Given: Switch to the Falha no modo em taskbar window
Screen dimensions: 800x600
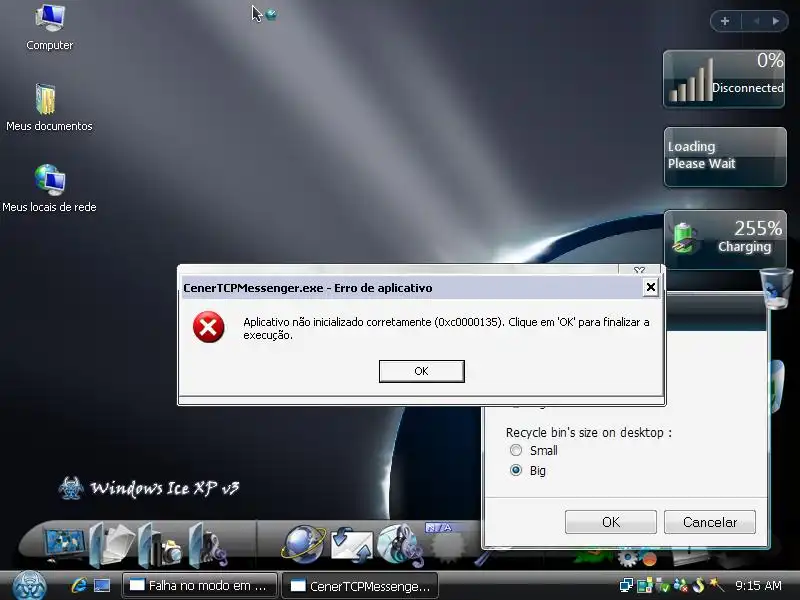Looking at the screenshot, I should tap(199, 585).
